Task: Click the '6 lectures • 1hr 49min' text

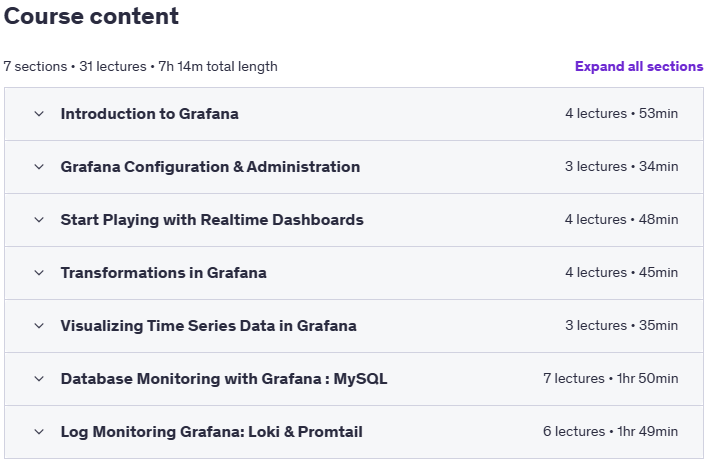Action: (610, 431)
